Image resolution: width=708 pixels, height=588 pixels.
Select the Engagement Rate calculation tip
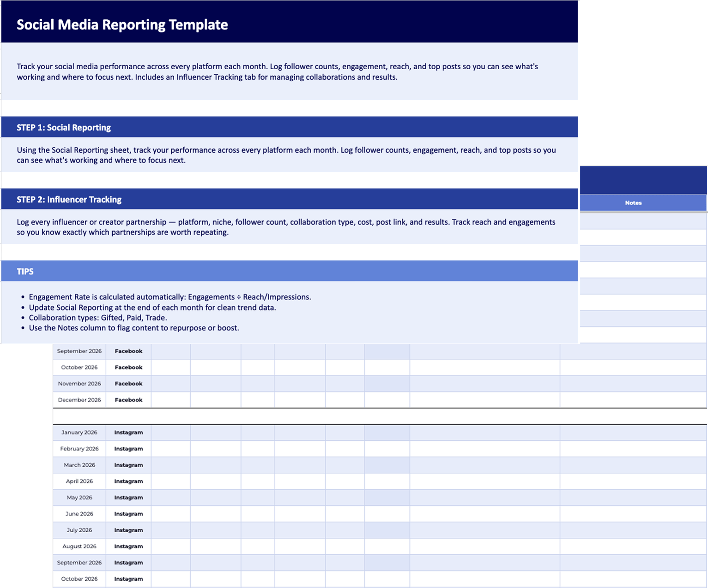point(170,297)
